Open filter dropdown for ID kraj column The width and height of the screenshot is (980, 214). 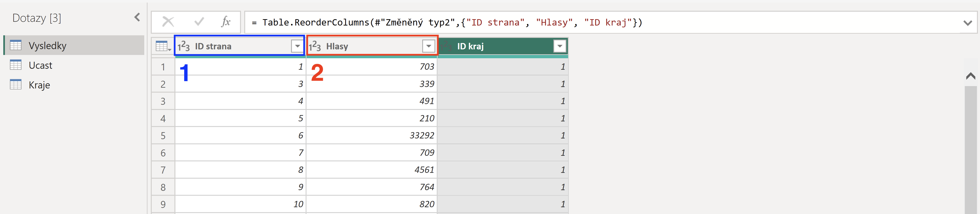[x=560, y=46]
